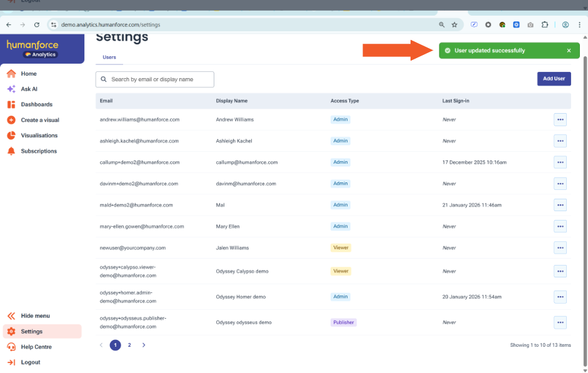Viewport: 588px width, 373px height.
Task: Switch to the Users tab
Action: click(109, 57)
